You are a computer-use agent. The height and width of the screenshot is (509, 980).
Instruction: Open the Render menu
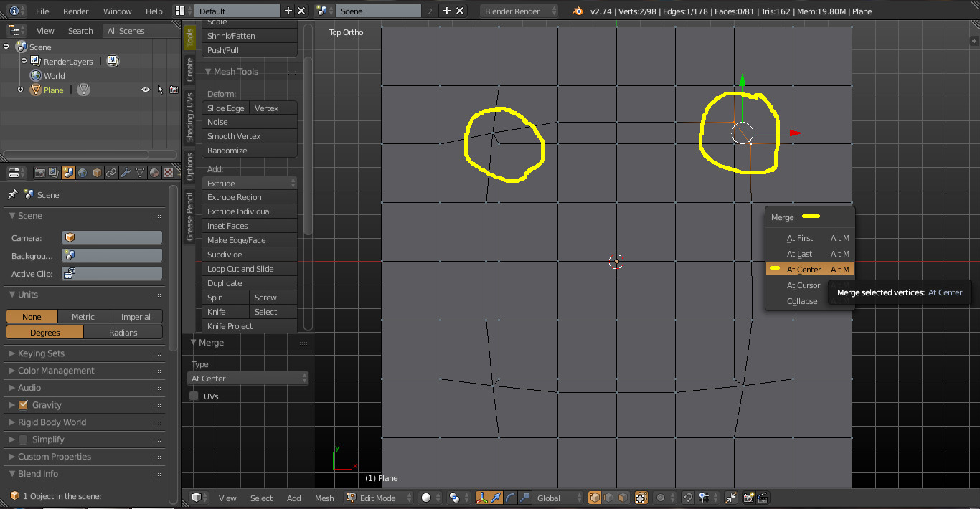coord(76,11)
